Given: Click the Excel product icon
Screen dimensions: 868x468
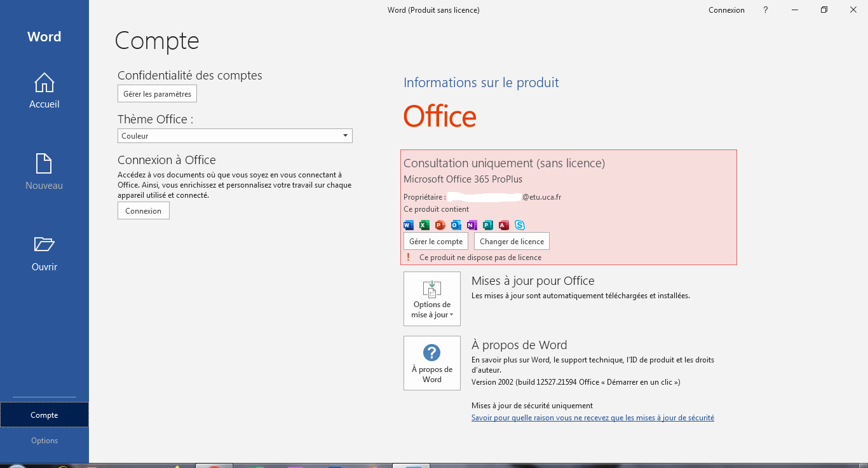Looking at the screenshot, I should [x=424, y=225].
